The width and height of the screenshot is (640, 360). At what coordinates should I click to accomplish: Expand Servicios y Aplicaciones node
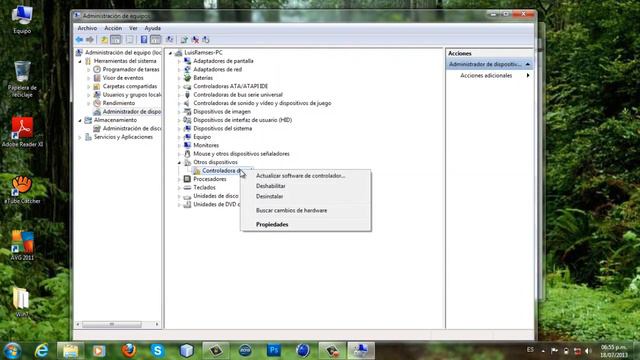pyautogui.click(x=80, y=137)
